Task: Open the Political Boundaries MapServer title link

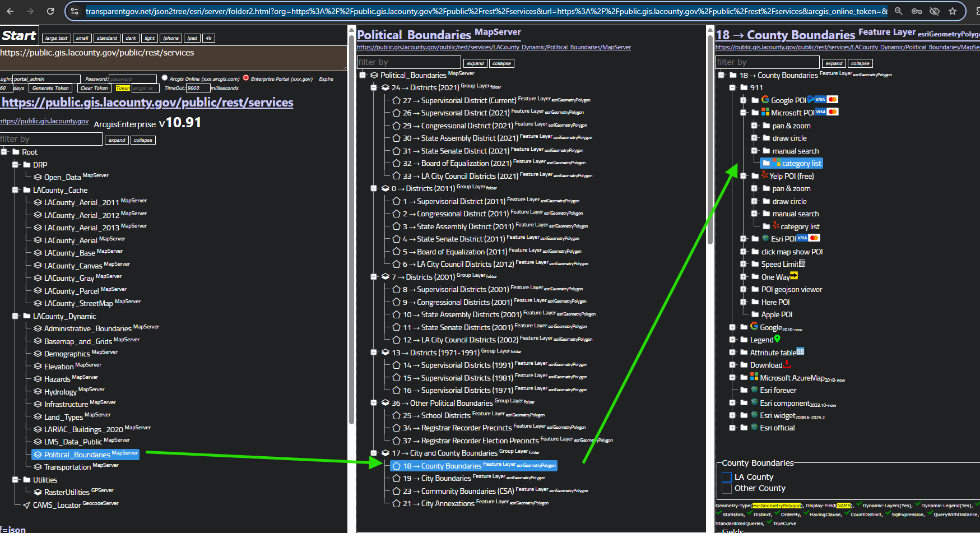Action: (x=414, y=35)
